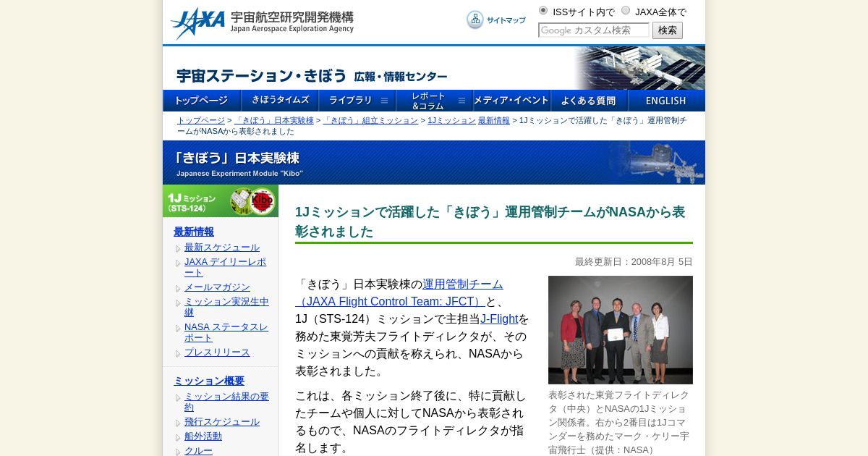Click the トップページ breadcrumb link
Screen dimensions: 868x456
point(201,120)
